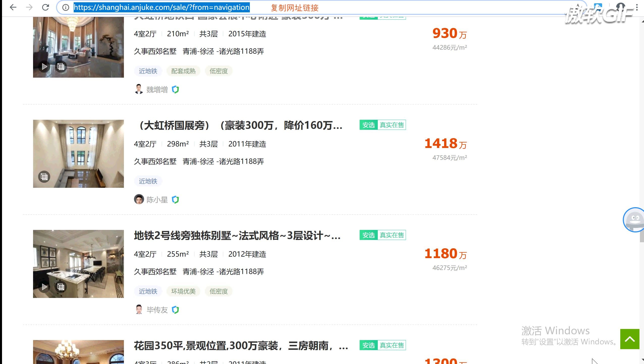Click 久事西郊名墅 community name in 930万 listing

[155, 51]
